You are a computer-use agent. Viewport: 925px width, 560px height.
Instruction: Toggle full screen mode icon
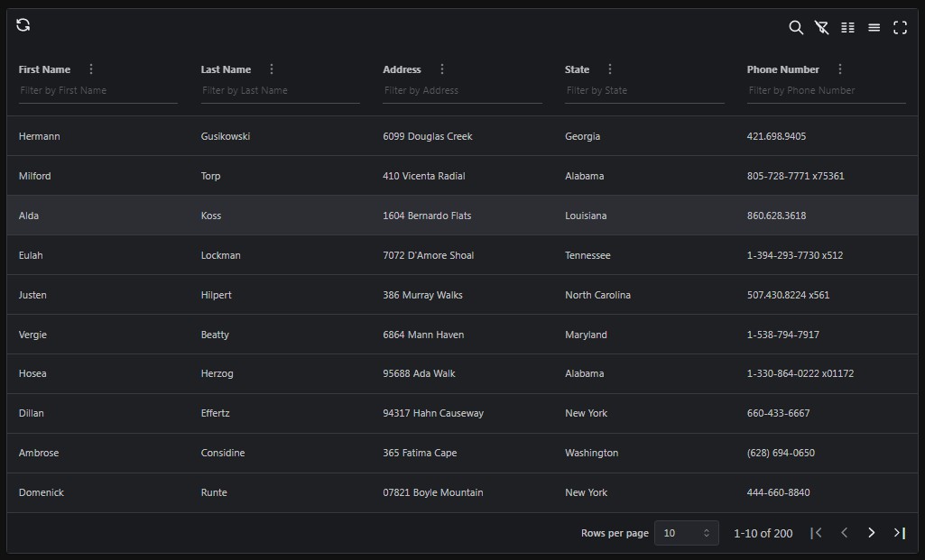click(900, 28)
